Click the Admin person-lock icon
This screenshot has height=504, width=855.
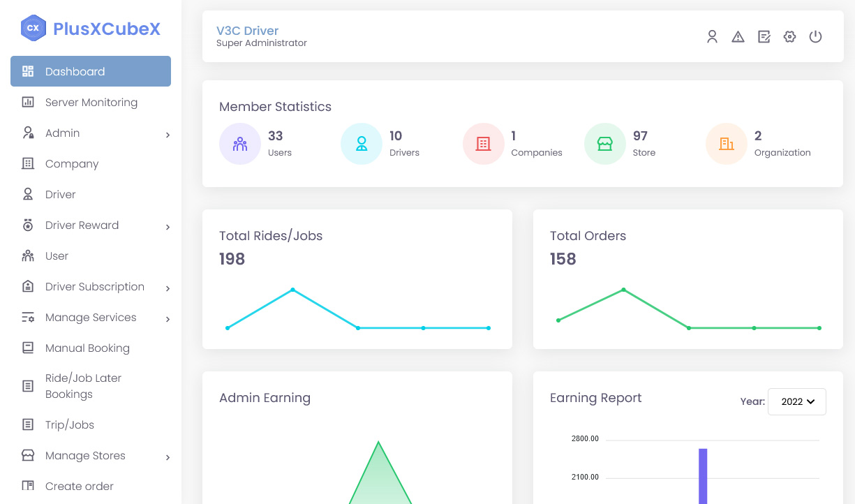coord(28,133)
